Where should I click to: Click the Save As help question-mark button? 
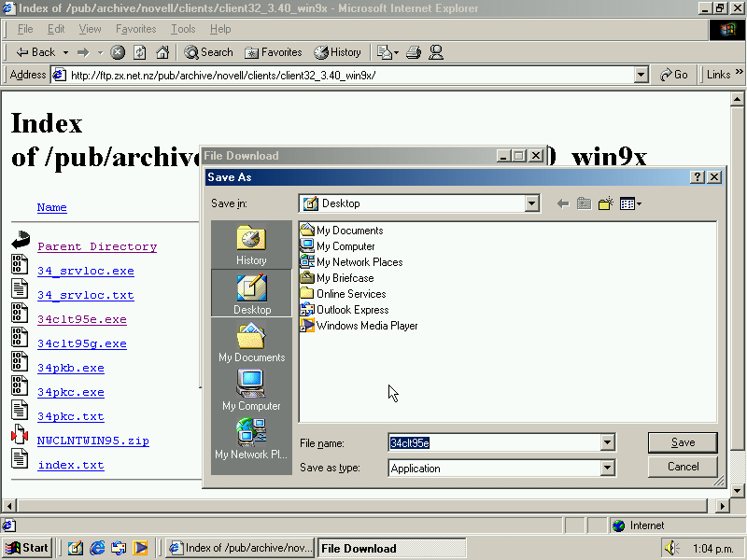click(x=697, y=177)
